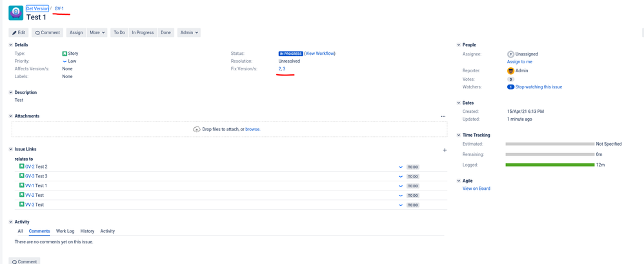Add an issue link with the plus icon
Screen dimensions: 644x264
445,150
